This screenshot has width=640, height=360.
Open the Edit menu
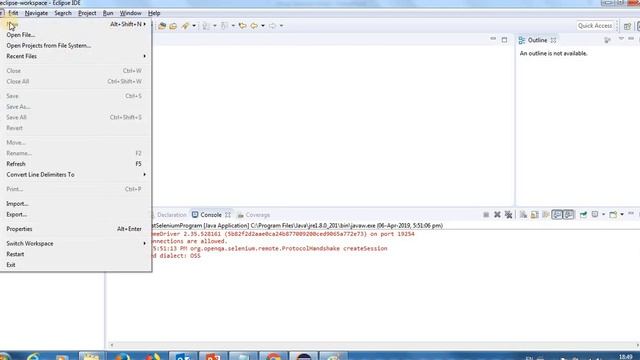pyautogui.click(x=13, y=13)
